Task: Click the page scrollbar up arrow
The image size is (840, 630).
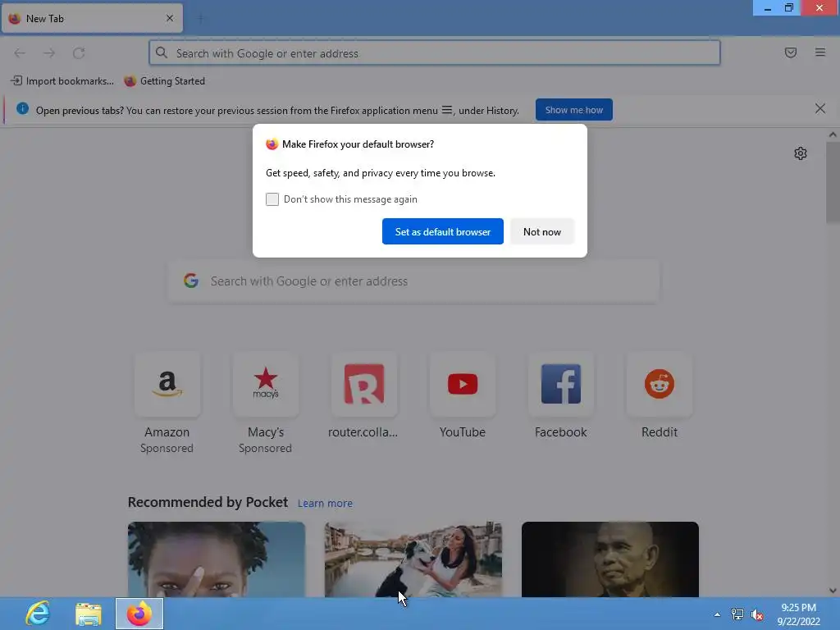Action: coord(833,135)
